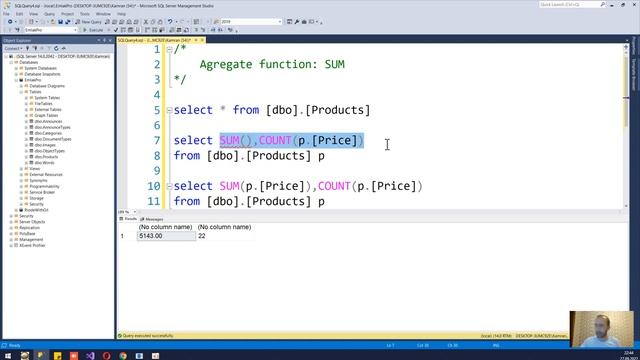Viewport: 640px width, 360px height.
Task: Click the Connect button in Object Explorer
Action: pos(13,48)
